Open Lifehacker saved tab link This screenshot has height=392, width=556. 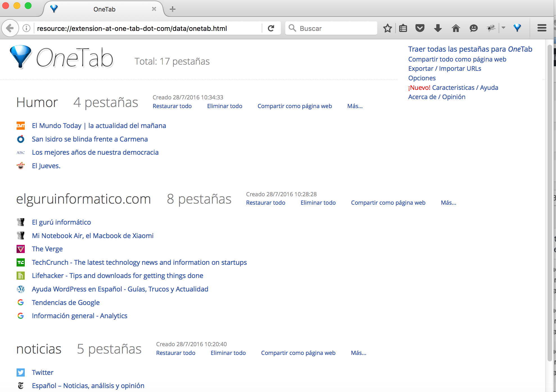tap(117, 276)
